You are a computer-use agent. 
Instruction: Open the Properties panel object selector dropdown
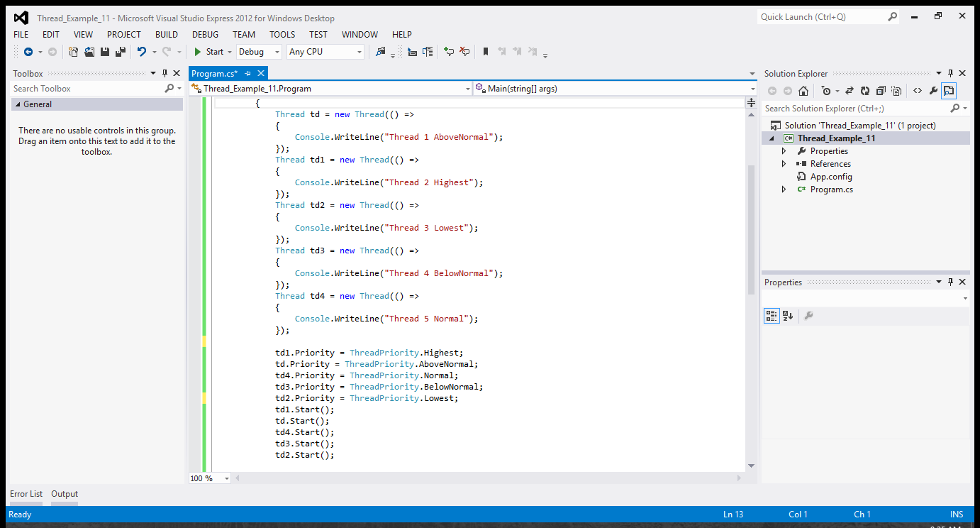[x=965, y=299]
